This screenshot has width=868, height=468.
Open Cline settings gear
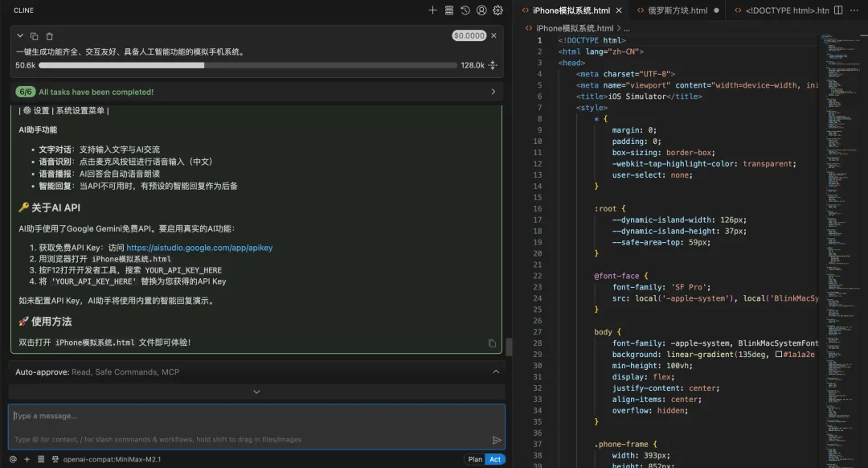[497, 10]
